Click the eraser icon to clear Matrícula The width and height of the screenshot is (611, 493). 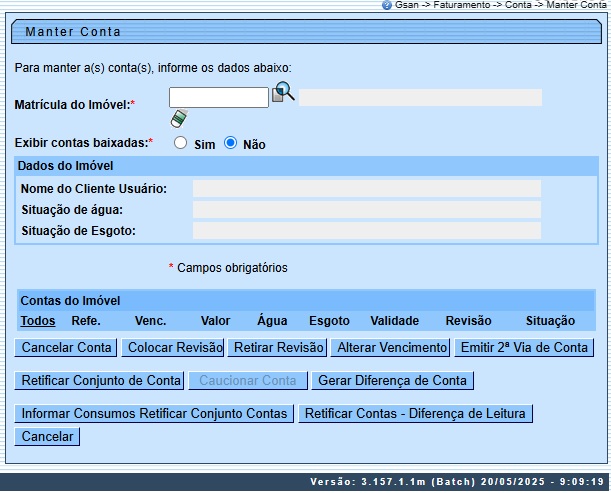pos(179,119)
